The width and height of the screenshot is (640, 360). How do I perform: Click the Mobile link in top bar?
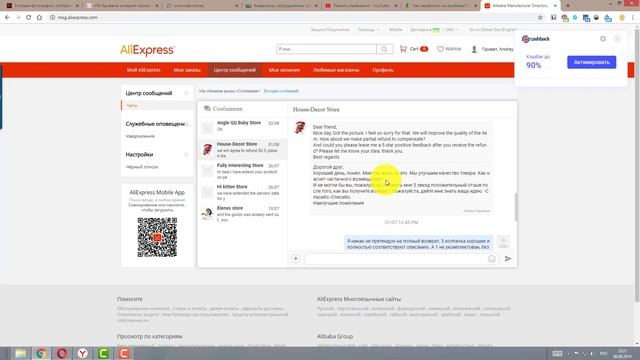[396, 30]
